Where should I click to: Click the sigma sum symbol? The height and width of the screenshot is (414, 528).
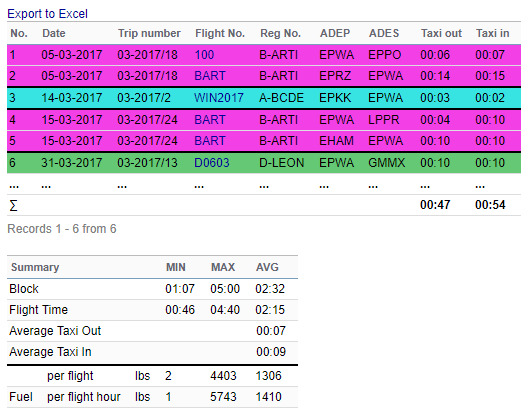click(13, 205)
